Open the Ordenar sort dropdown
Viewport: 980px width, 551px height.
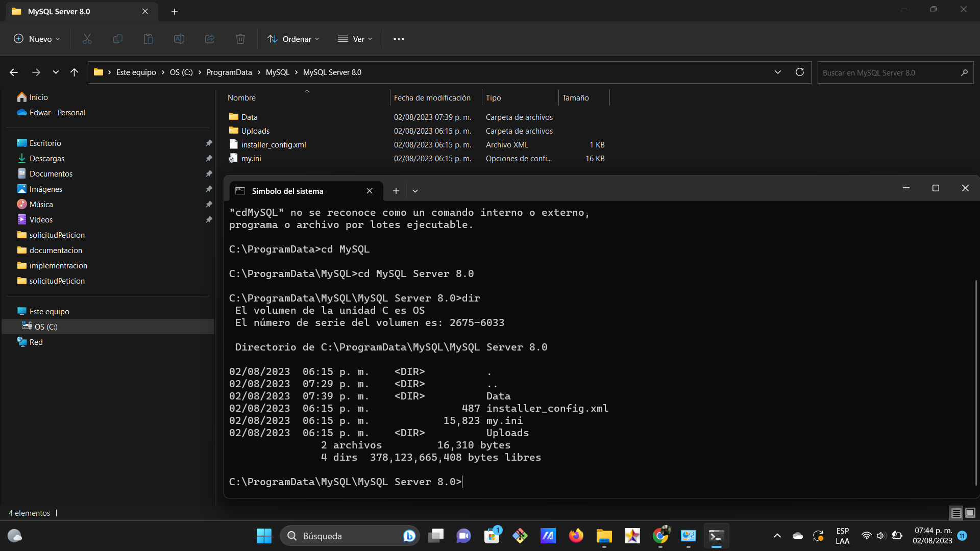click(x=293, y=39)
